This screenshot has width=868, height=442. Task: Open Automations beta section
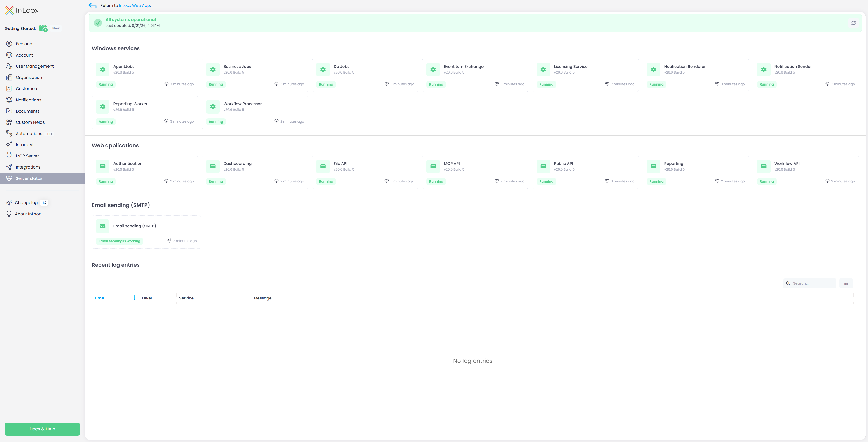pyautogui.click(x=42, y=133)
